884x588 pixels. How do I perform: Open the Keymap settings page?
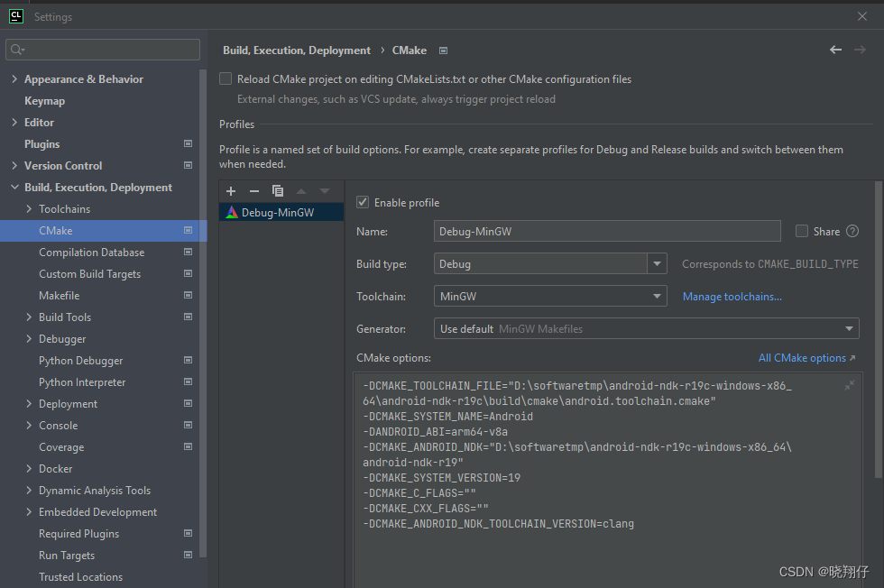coord(44,101)
